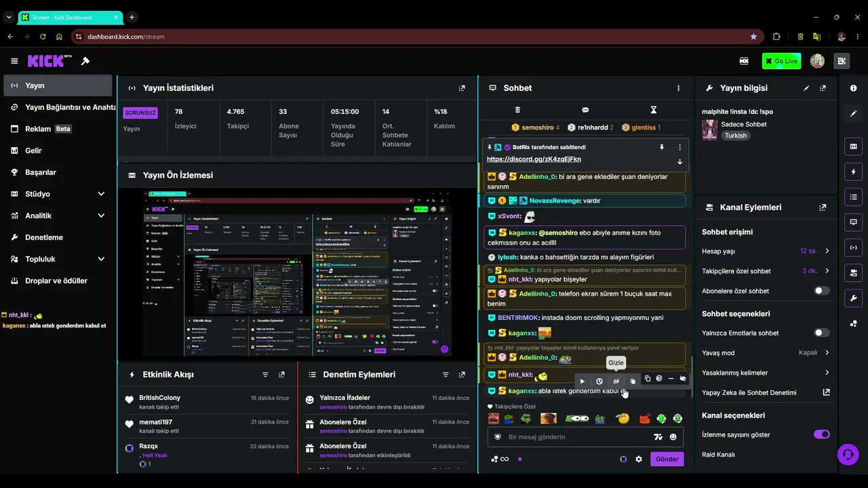
Task: Click the mention @ icon on message toolbar
Action: 659,379
